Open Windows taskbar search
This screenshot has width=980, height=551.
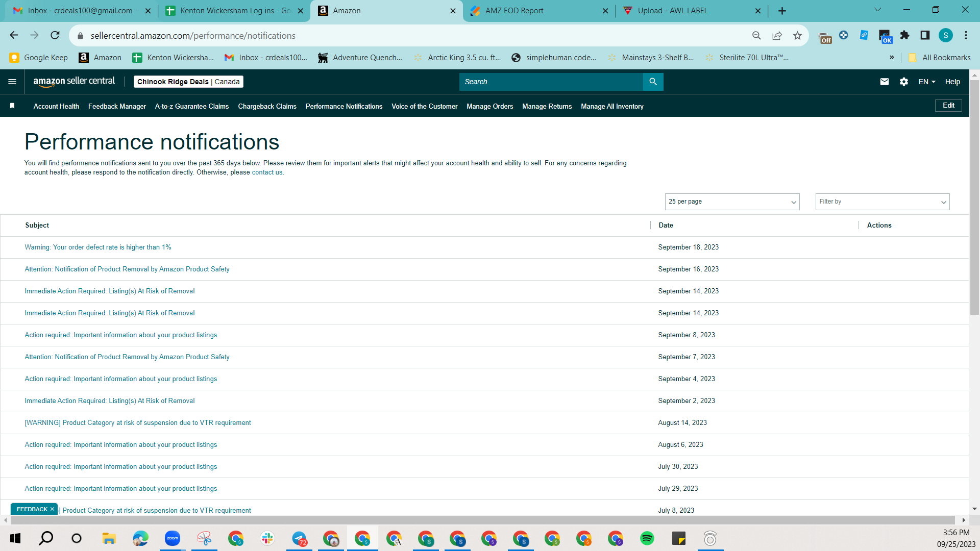coord(46,538)
